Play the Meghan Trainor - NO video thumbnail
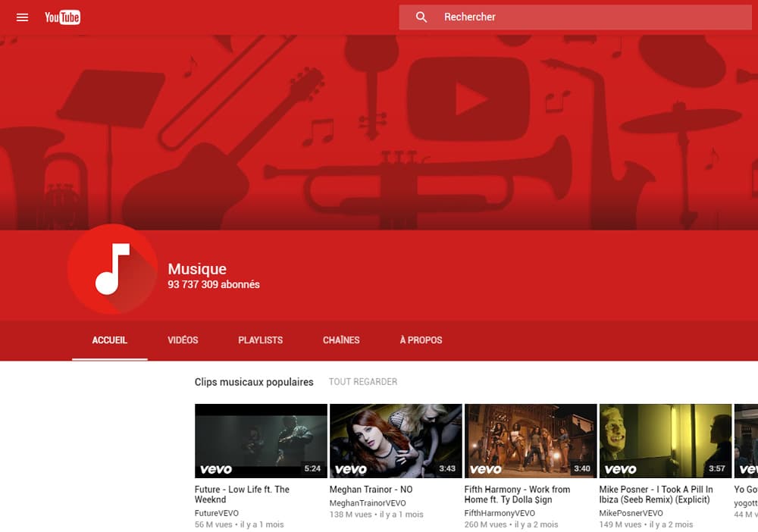The image size is (758, 532). (x=396, y=440)
